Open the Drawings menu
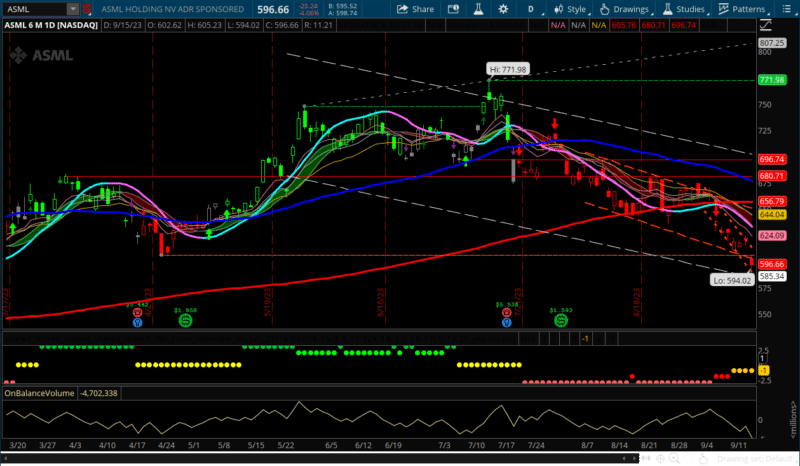Screen dimensions: 800x466 click(625, 9)
